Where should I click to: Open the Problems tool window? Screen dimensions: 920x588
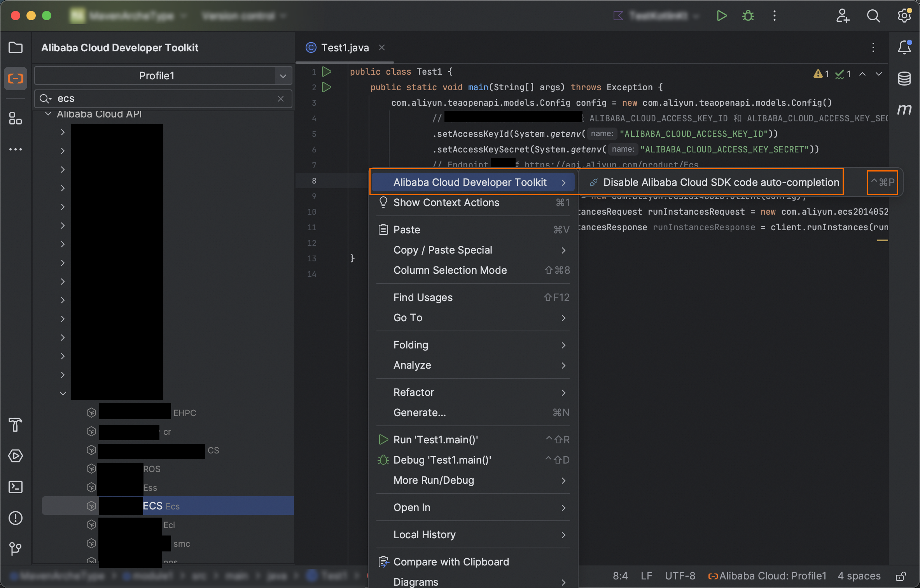coord(16,518)
